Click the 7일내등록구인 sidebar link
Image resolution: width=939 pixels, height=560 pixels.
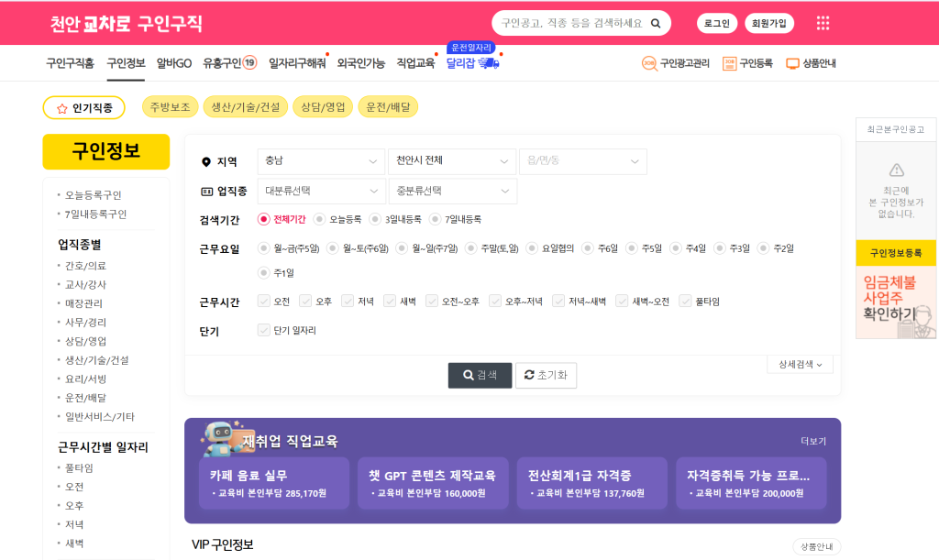pos(95,214)
